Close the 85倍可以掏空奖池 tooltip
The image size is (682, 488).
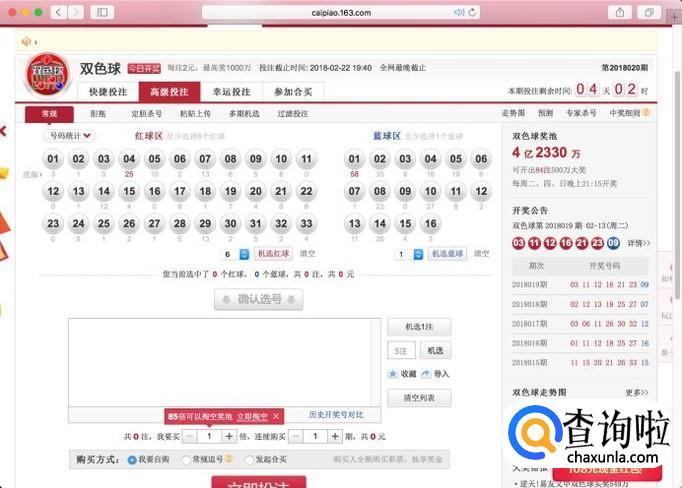[x=276, y=416]
